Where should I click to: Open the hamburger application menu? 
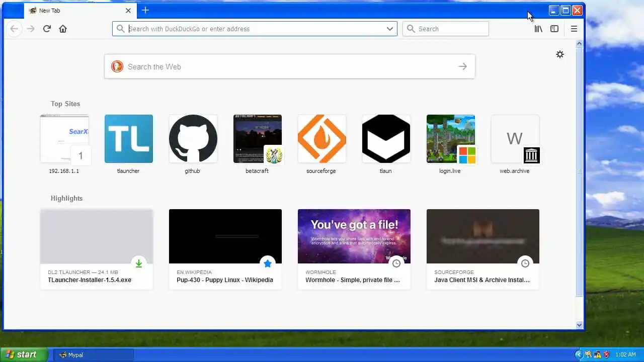[x=574, y=29]
